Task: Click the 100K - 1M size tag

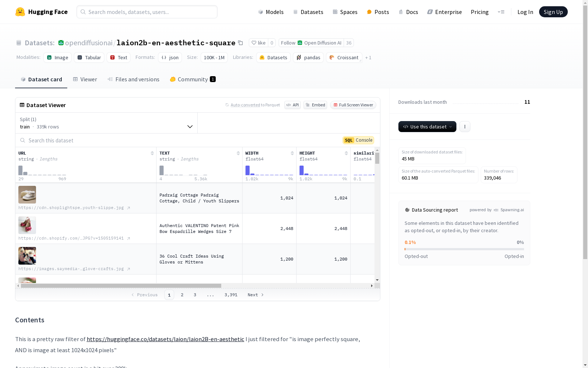Action: click(x=214, y=57)
